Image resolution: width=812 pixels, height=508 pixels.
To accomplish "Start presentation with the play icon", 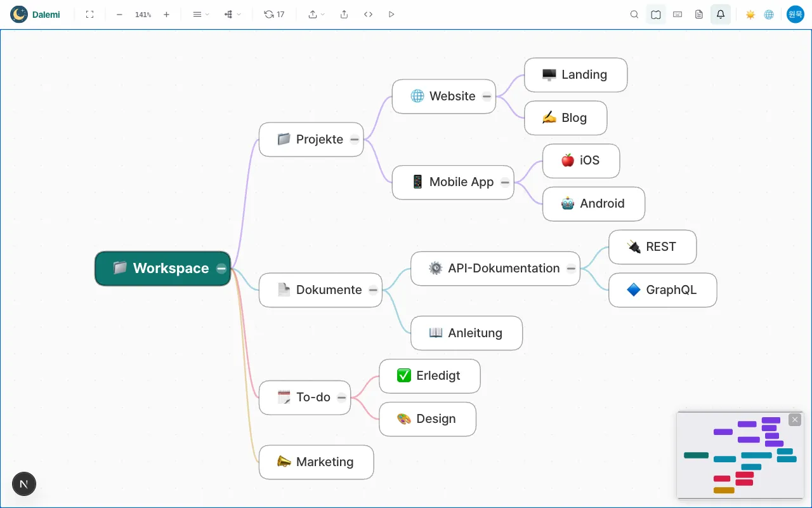I will [391, 14].
